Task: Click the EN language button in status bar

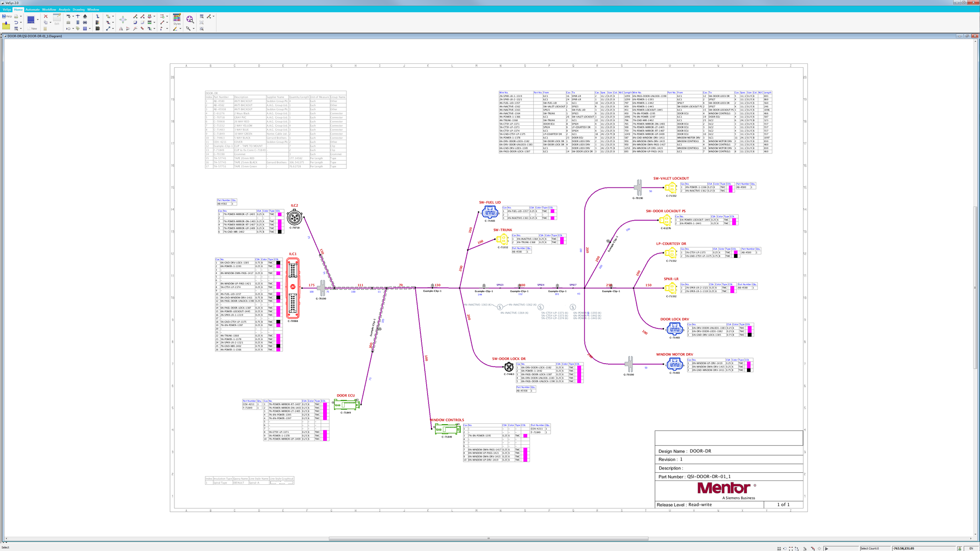Action: (x=971, y=548)
